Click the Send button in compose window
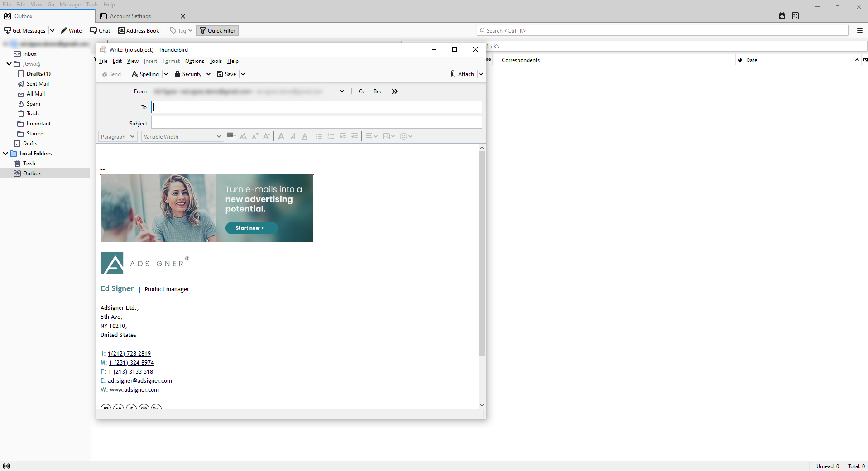Viewport: 868px width, 471px height. pos(111,74)
